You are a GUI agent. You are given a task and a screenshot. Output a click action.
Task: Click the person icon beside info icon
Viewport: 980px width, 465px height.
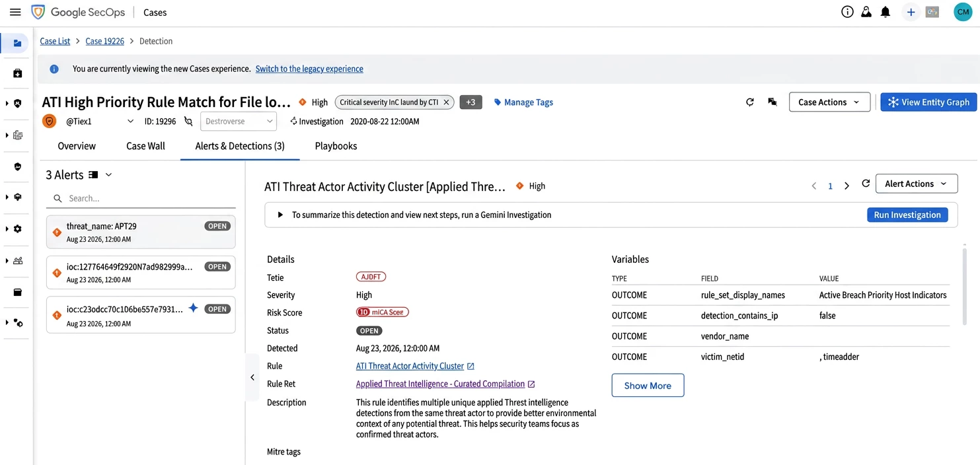point(866,12)
